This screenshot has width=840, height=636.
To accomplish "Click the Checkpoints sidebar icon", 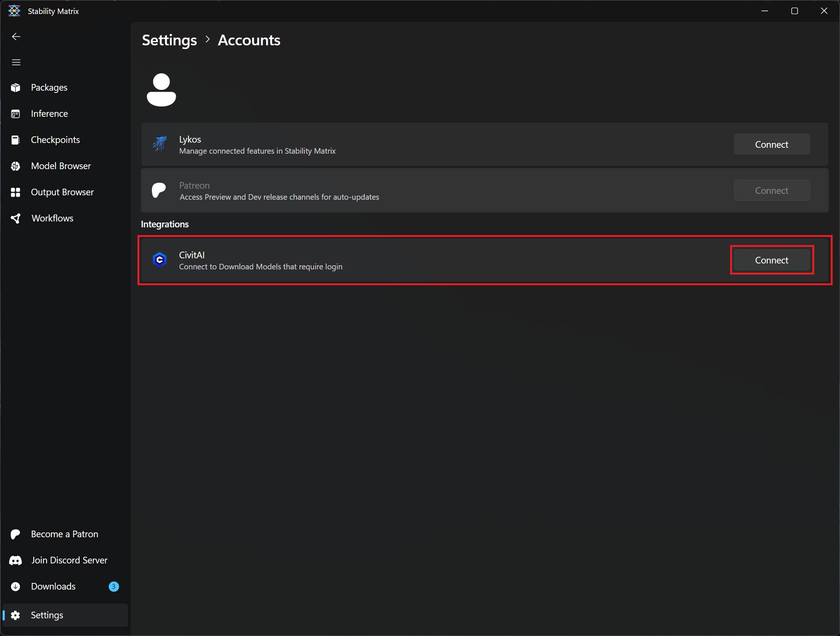I will [15, 140].
